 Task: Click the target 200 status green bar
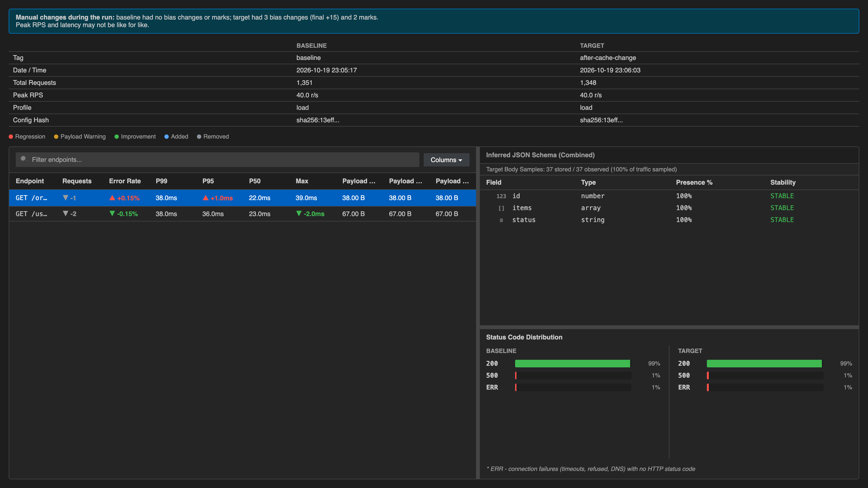click(764, 363)
